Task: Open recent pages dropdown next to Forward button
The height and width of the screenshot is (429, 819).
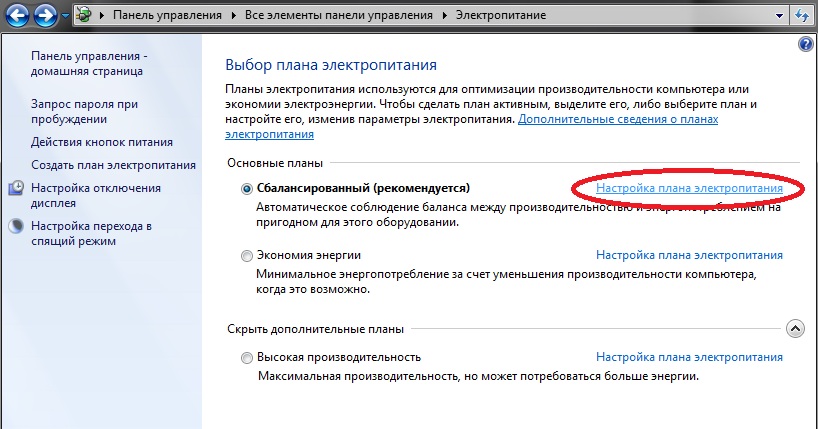Action: (x=66, y=18)
